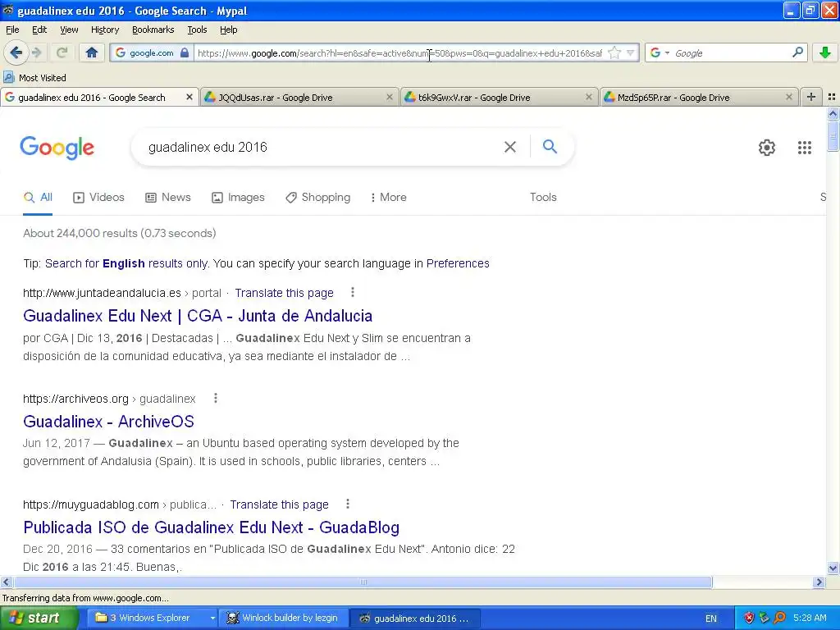Open the File menu
Image resolution: width=840 pixels, height=630 pixels.
(12, 30)
